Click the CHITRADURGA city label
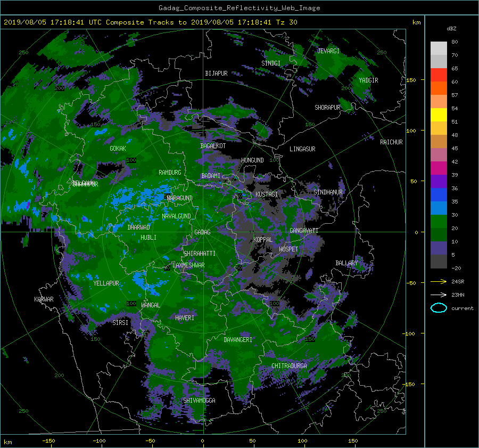This screenshot has width=479, height=448. (289, 366)
